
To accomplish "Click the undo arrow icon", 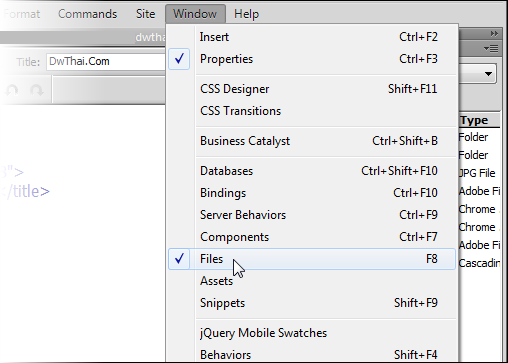I will click(x=12, y=90).
